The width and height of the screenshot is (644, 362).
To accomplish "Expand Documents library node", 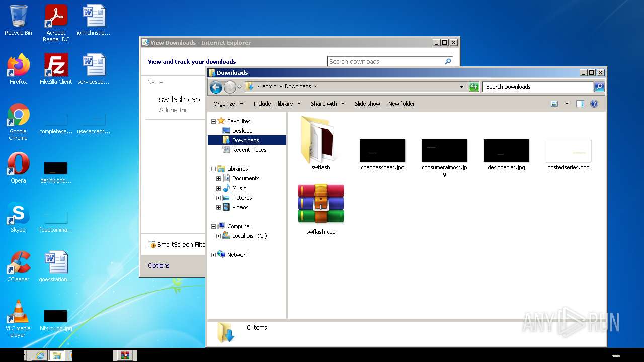I will coord(218,178).
